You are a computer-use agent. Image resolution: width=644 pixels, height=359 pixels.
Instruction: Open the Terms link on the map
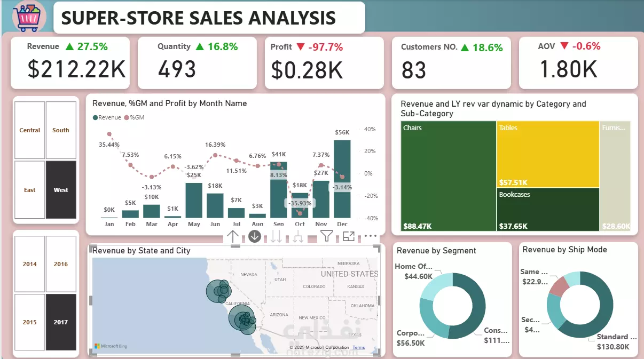[359, 347]
